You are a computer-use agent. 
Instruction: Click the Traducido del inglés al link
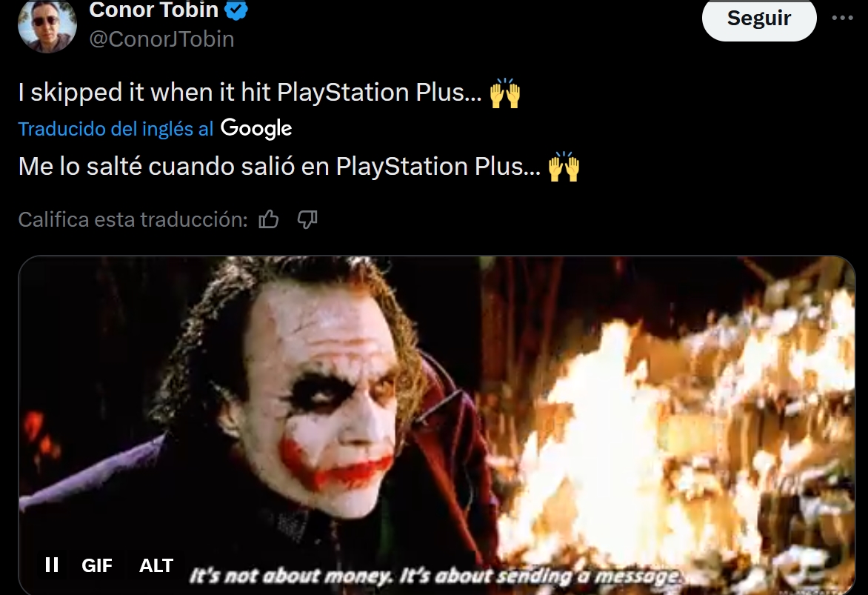116,128
